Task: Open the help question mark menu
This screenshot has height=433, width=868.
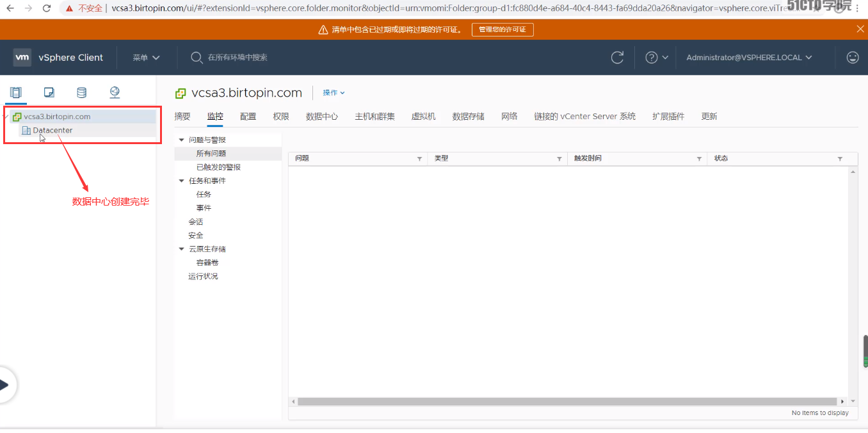Action: [652, 58]
